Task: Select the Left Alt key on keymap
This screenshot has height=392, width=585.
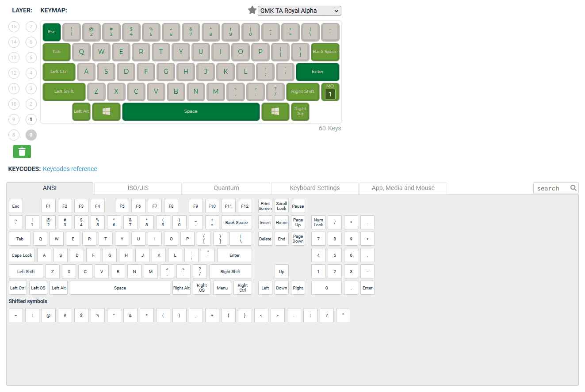Action: [81, 111]
